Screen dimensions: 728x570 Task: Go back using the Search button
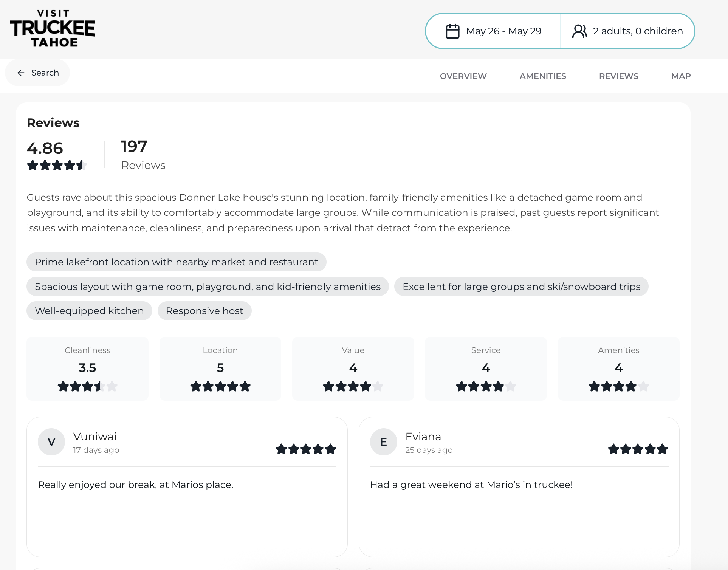38,73
